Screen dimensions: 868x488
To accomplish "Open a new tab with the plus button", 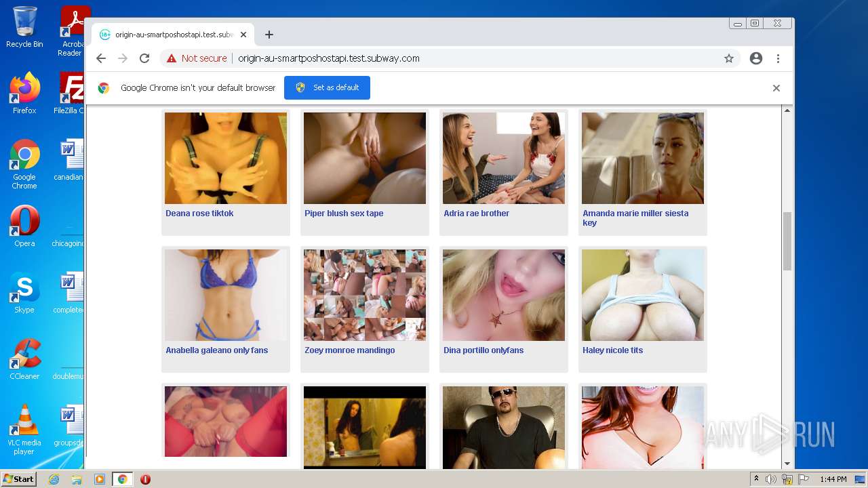I will (269, 35).
